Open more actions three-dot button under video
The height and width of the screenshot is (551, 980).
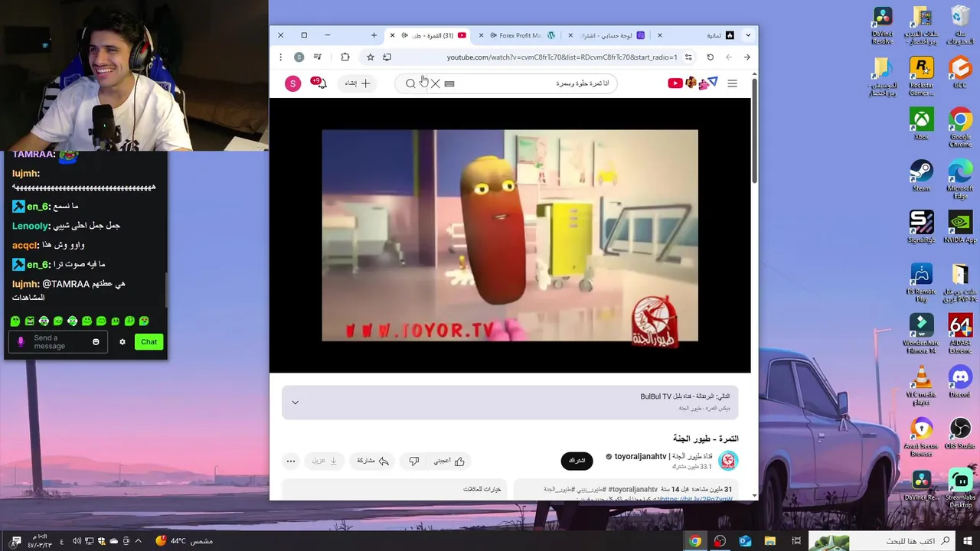291,461
